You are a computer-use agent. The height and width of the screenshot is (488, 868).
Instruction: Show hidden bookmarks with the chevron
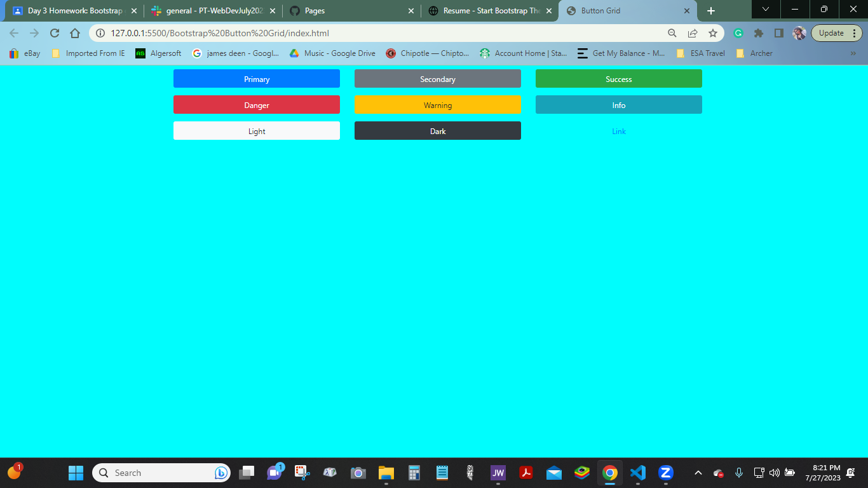tap(853, 53)
